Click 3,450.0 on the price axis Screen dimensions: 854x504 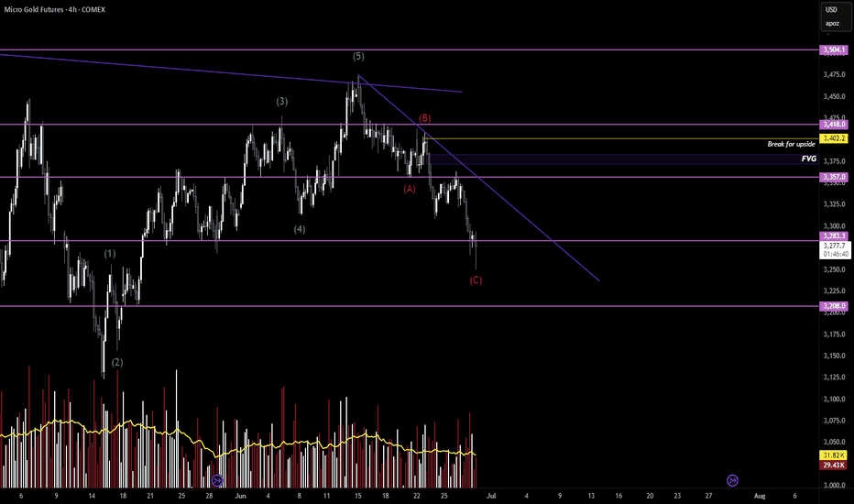pyautogui.click(x=834, y=96)
